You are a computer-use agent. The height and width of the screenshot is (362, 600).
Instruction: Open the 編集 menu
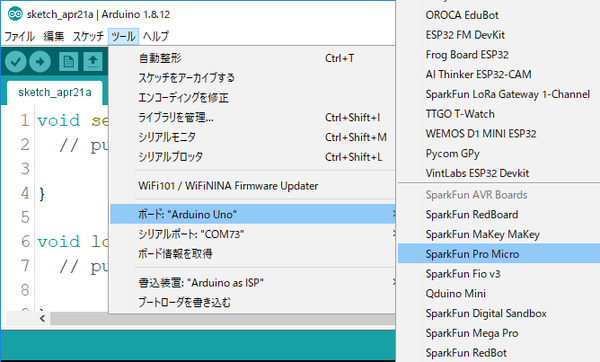pyautogui.click(x=54, y=36)
